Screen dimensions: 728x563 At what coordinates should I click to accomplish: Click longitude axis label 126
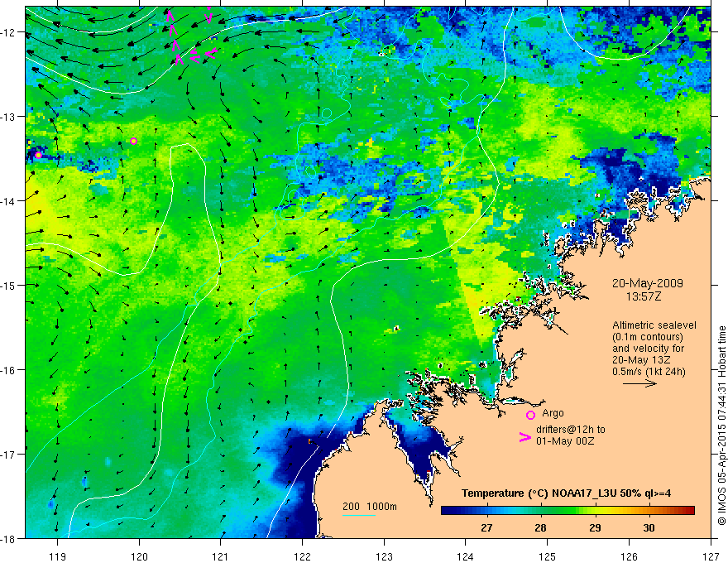click(x=629, y=556)
